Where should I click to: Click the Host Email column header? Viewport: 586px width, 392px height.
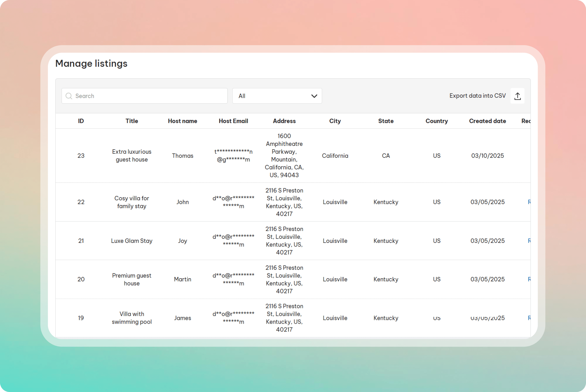click(233, 121)
